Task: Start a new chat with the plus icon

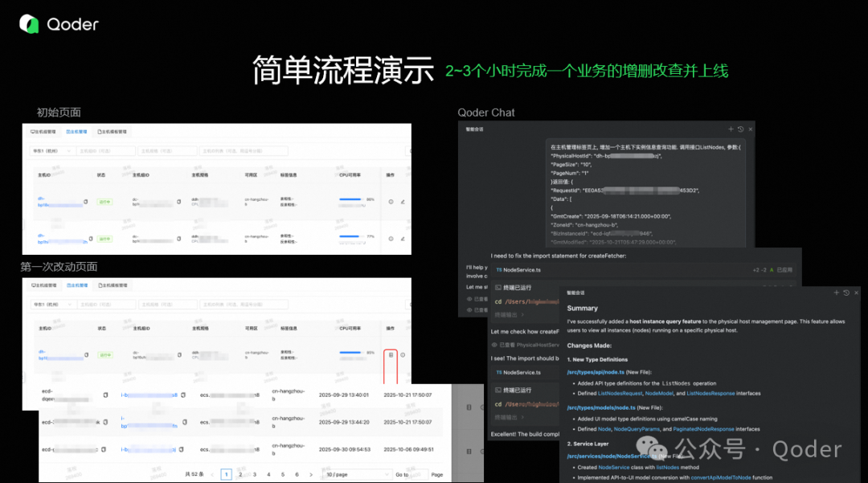Action: click(730, 129)
